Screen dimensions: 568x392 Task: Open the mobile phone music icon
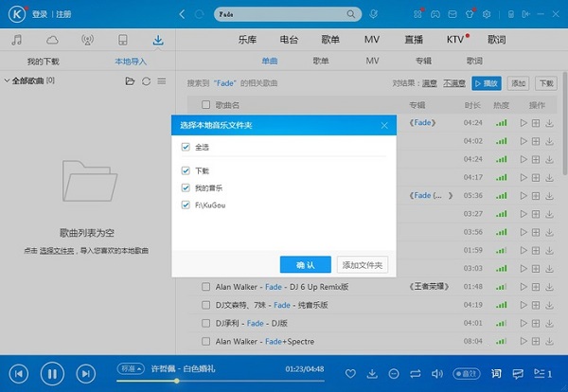click(123, 40)
